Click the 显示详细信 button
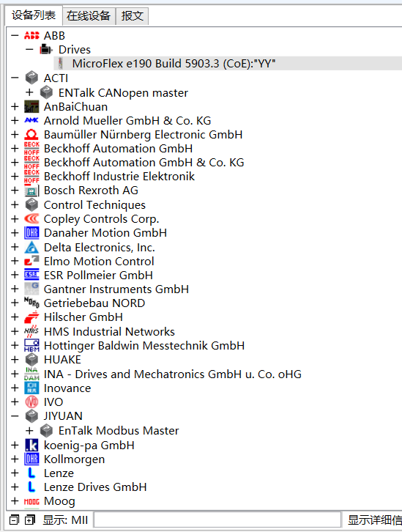Image resolution: width=402 pixels, height=532 pixels. tap(374, 520)
